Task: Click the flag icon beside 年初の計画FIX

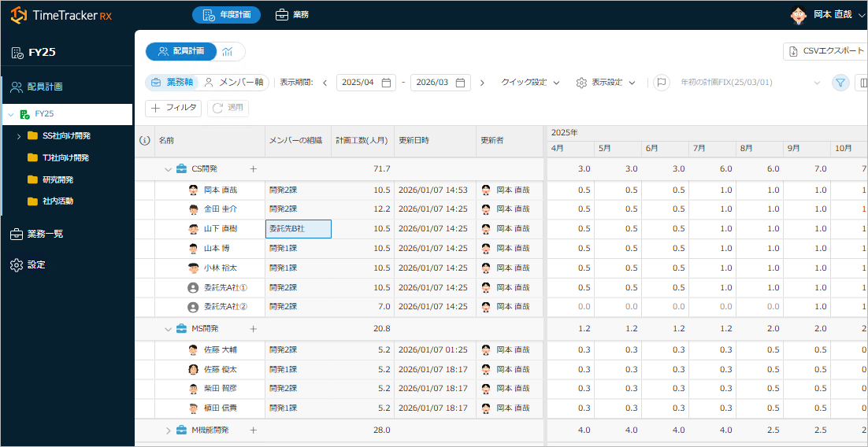Action: 662,83
